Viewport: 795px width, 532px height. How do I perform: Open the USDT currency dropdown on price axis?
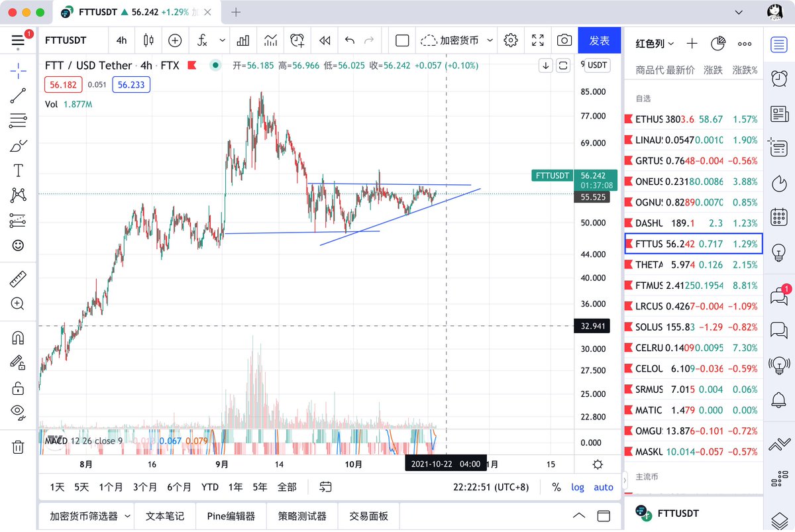point(598,65)
